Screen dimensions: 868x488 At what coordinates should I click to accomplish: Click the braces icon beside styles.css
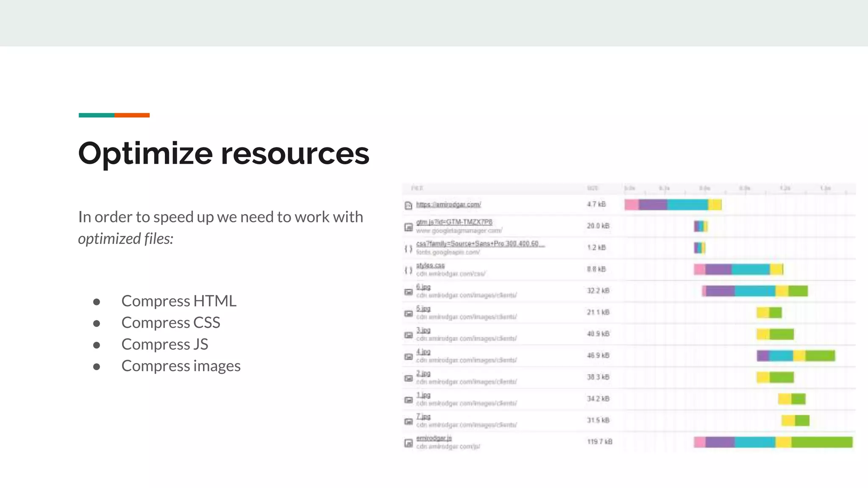[x=408, y=270]
